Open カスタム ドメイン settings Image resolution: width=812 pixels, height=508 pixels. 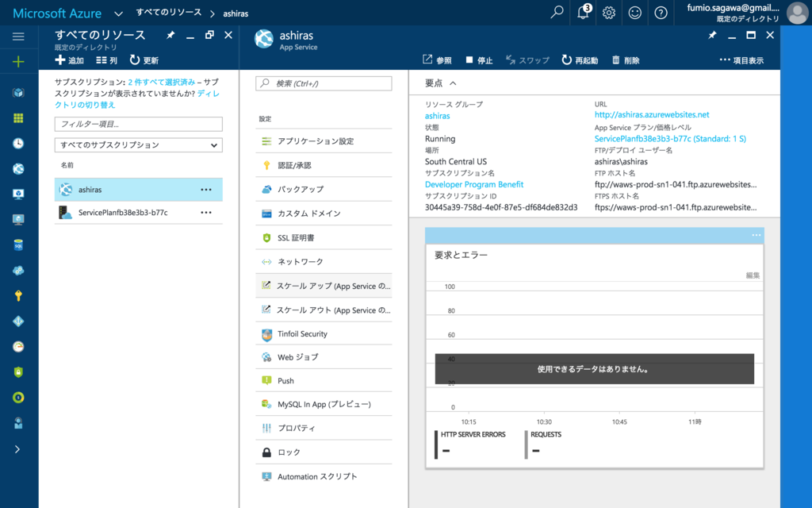click(324, 214)
